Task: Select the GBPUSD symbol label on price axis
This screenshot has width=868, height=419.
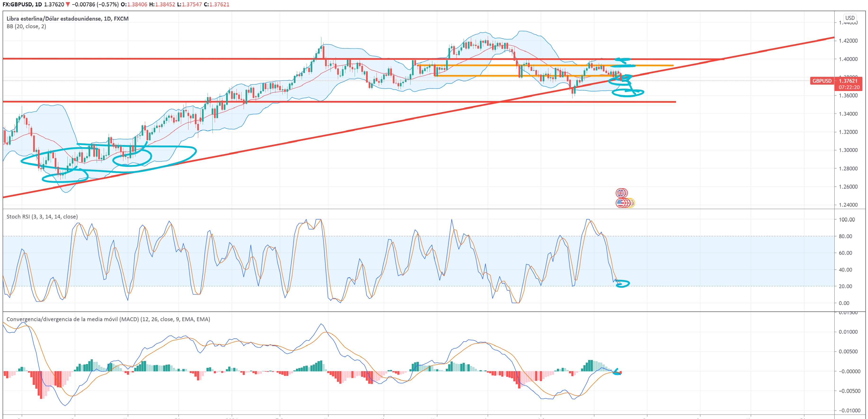Action: tap(822, 81)
